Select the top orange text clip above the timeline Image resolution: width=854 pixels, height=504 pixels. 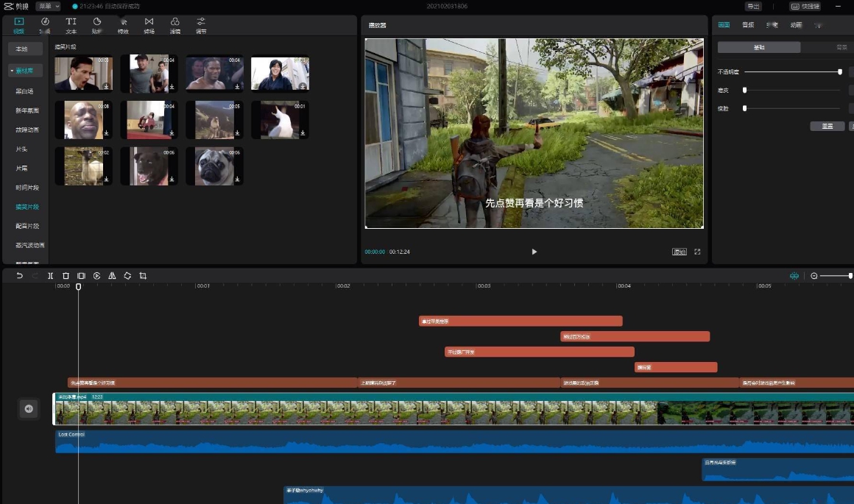click(x=520, y=321)
